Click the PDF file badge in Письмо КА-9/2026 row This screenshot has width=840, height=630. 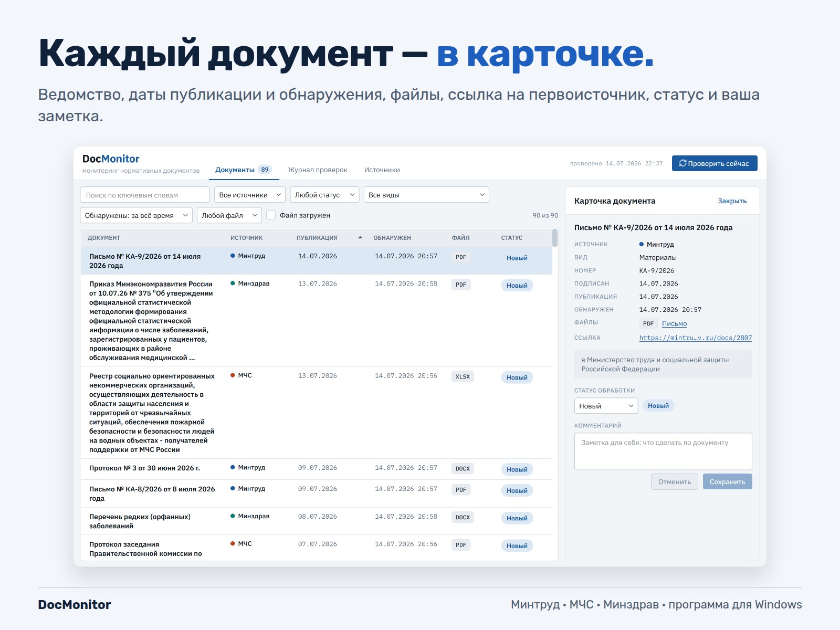click(x=461, y=257)
